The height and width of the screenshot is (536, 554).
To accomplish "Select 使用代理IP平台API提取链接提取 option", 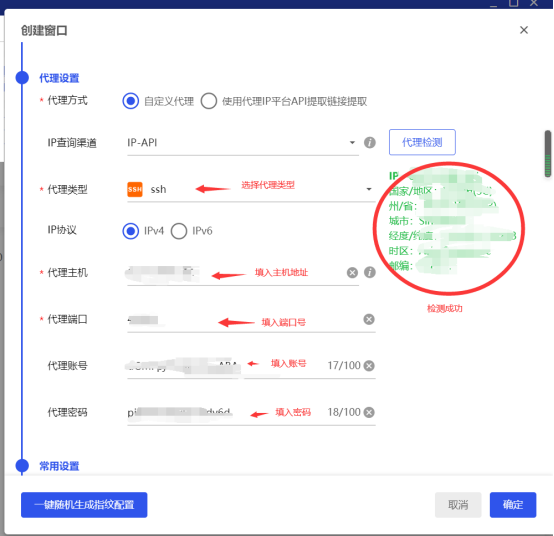I will point(209,101).
